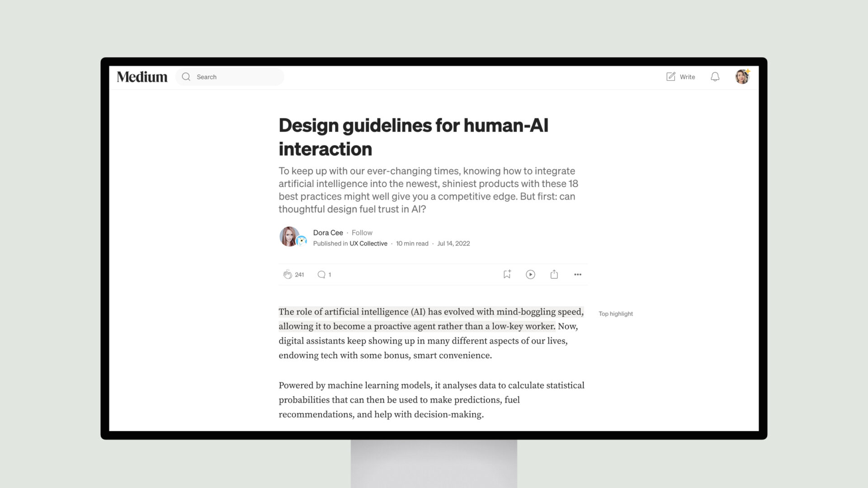Click the author profile photo thumbnail
The height and width of the screenshot is (488, 868).
289,237
